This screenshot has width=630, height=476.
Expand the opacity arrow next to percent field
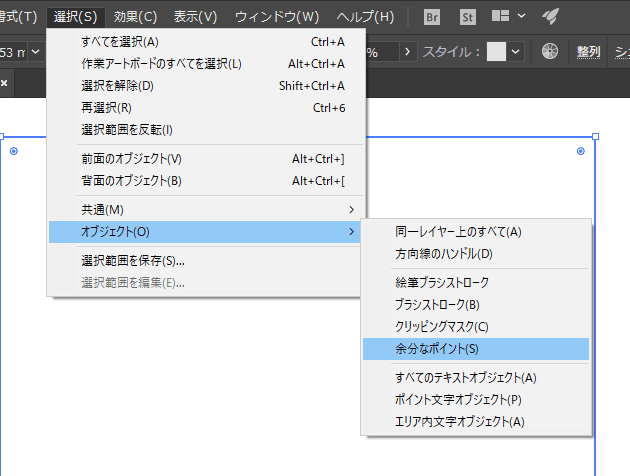pos(407,52)
